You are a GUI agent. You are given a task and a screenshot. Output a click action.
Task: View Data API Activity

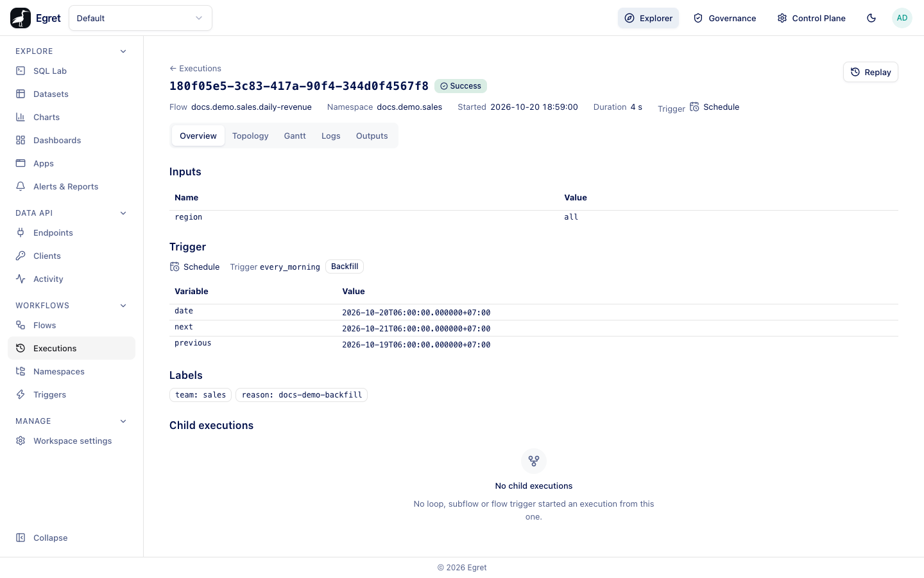(x=71, y=279)
